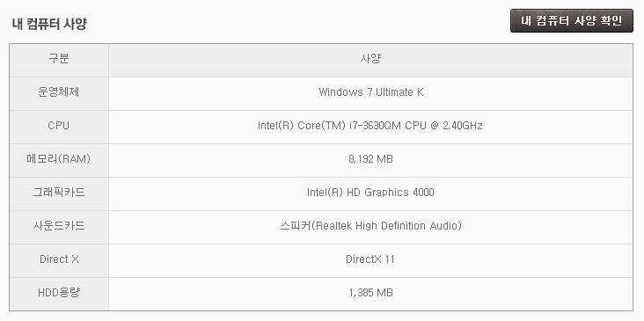This screenshot has height=321, width=644.
Task: Select the 그래픽카드 row label
Action: (x=59, y=193)
